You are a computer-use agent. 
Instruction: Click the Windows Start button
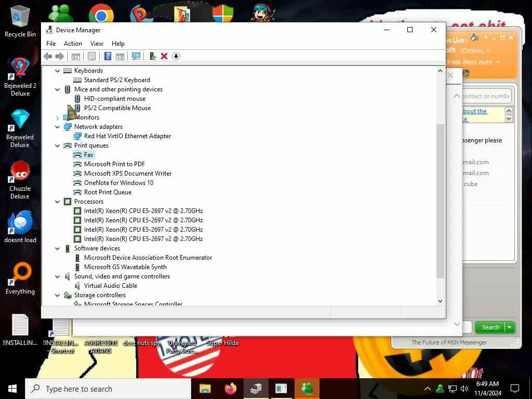[x=12, y=389]
